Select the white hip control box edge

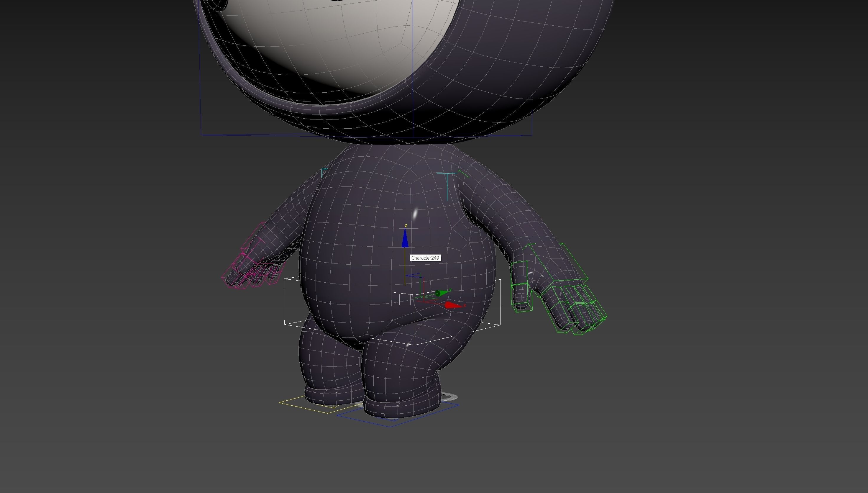click(285, 301)
